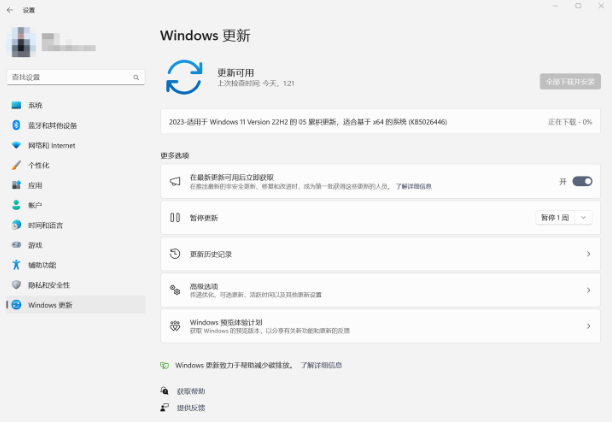Viewport: 612px width, 422px height.
Task: Click the pause icon beside 暂停更新
Action: 175,217
